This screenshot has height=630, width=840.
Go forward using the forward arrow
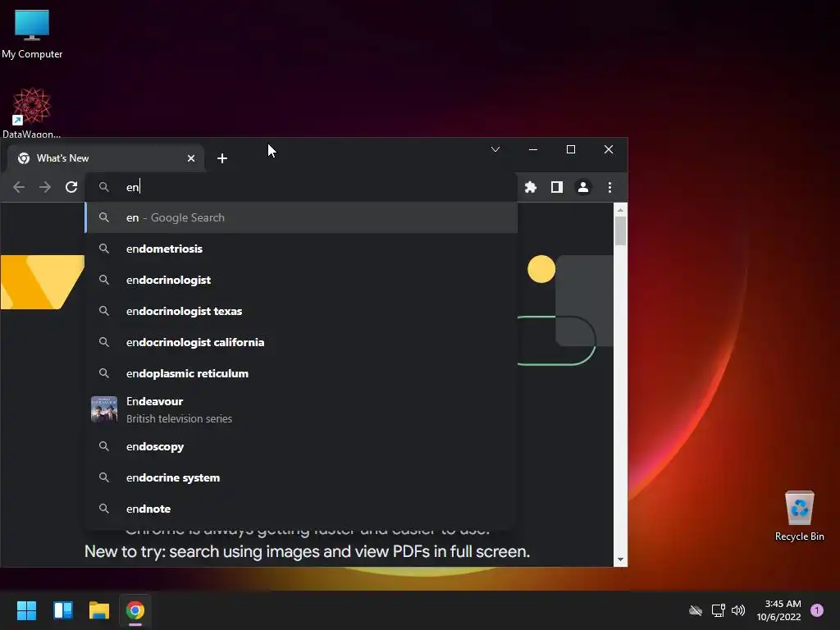click(x=45, y=187)
